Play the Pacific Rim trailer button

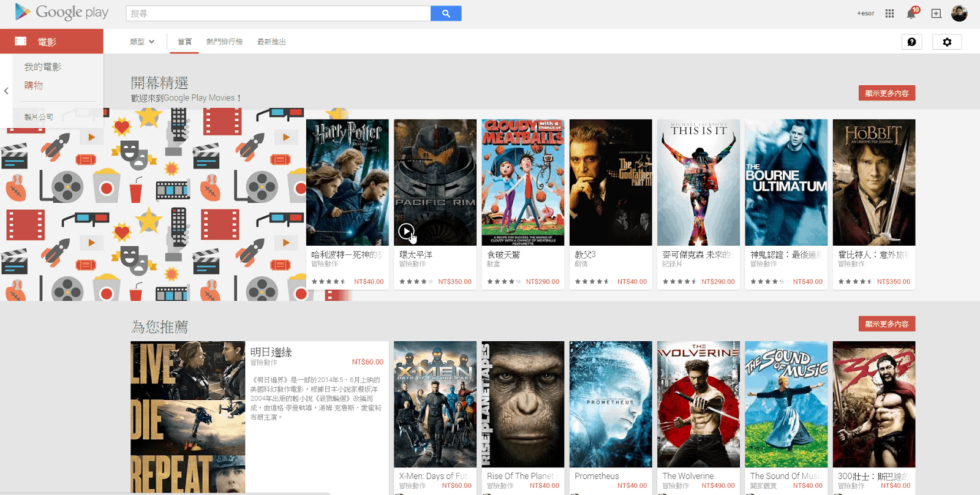pos(405,231)
